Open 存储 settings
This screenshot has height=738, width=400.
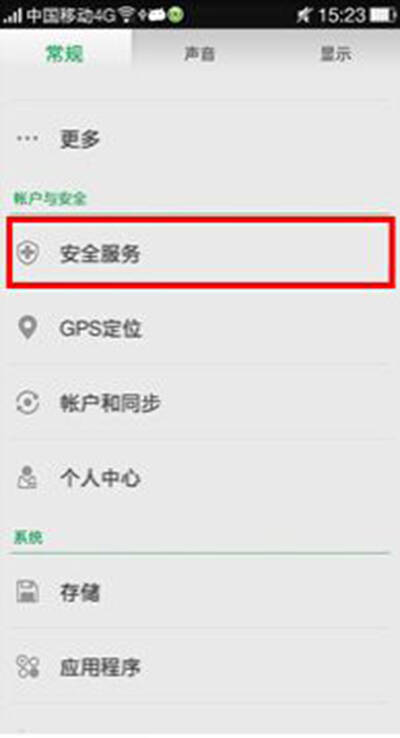[x=200, y=592]
